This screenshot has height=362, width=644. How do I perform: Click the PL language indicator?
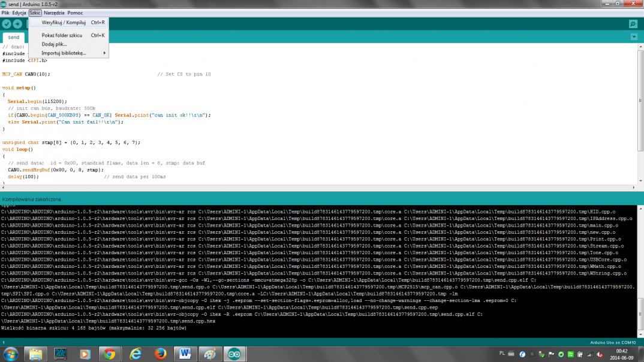tap(502, 354)
